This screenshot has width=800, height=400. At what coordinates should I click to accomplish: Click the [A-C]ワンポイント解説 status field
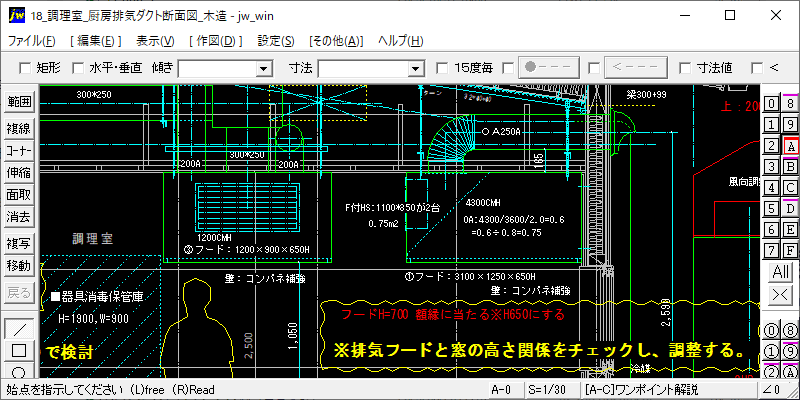coord(670,390)
